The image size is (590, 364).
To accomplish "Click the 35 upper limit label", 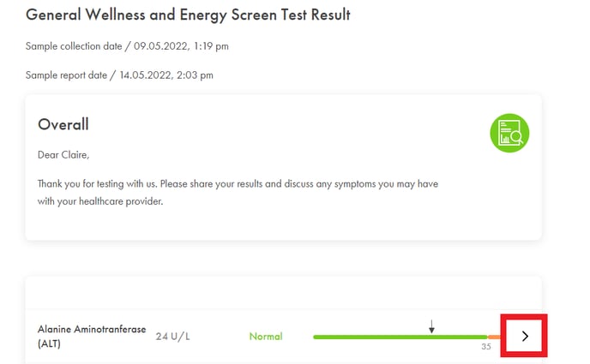I will click(486, 346).
